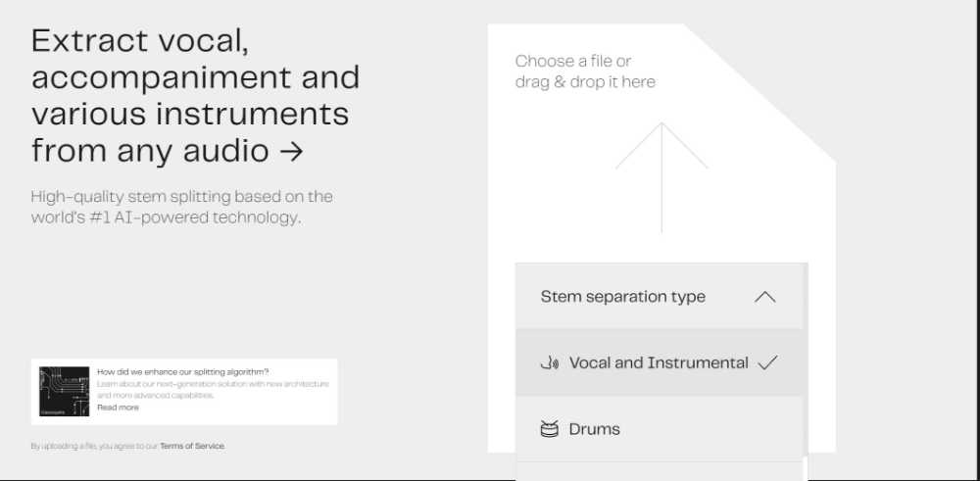This screenshot has width=980, height=481.
Task: Click the partially visible option below Drums
Action: pos(659,472)
